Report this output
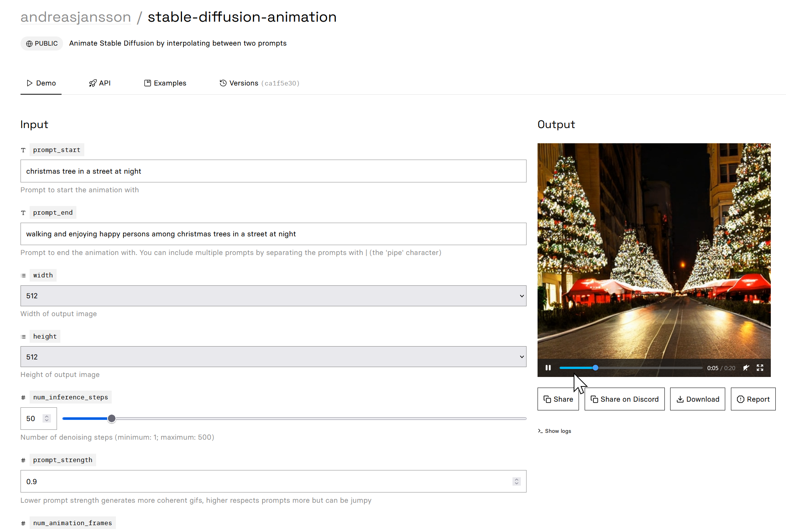The width and height of the screenshot is (786, 532). coord(753,399)
